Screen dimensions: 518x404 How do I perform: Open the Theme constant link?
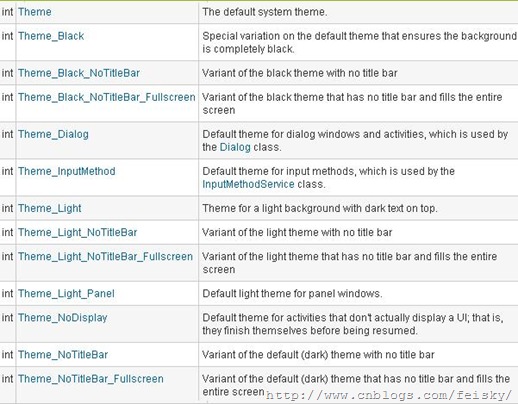pyautogui.click(x=35, y=12)
